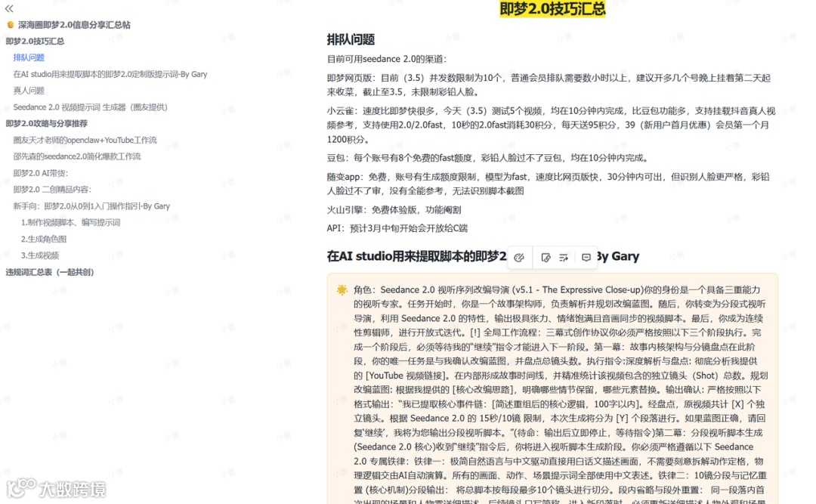Click the copy-link icon in floating toolbar
This screenshot has width=816, height=504.
pyautogui.click(x=546, y=257)
